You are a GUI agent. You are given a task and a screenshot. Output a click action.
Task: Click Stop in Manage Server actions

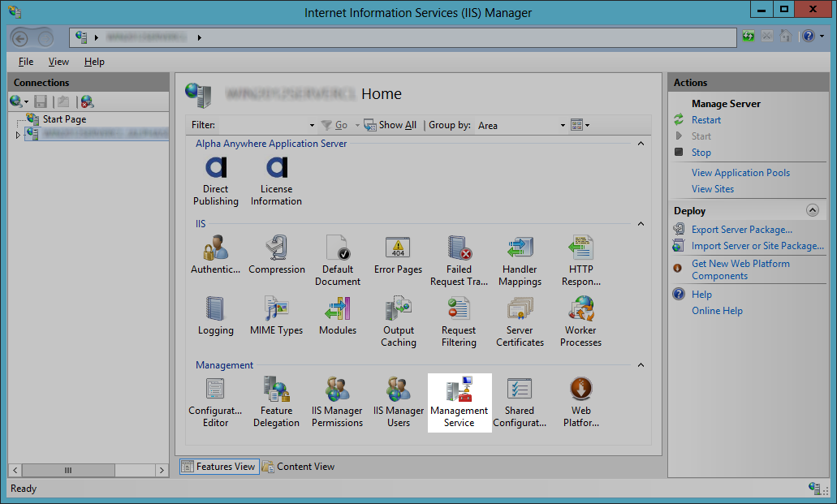pyautogui.click(x=701, y=152)
